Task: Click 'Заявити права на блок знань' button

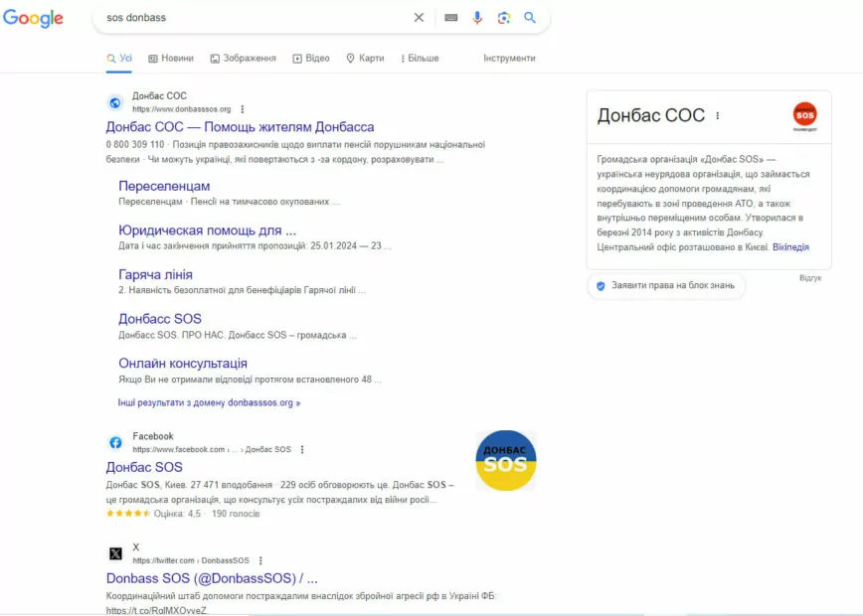Action: (x=666, y=285)
